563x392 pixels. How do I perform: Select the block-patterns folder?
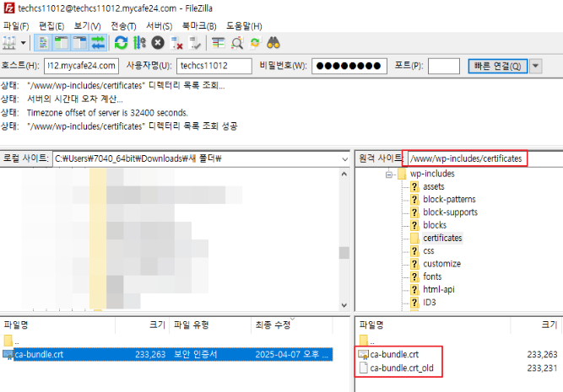[449, 200]
